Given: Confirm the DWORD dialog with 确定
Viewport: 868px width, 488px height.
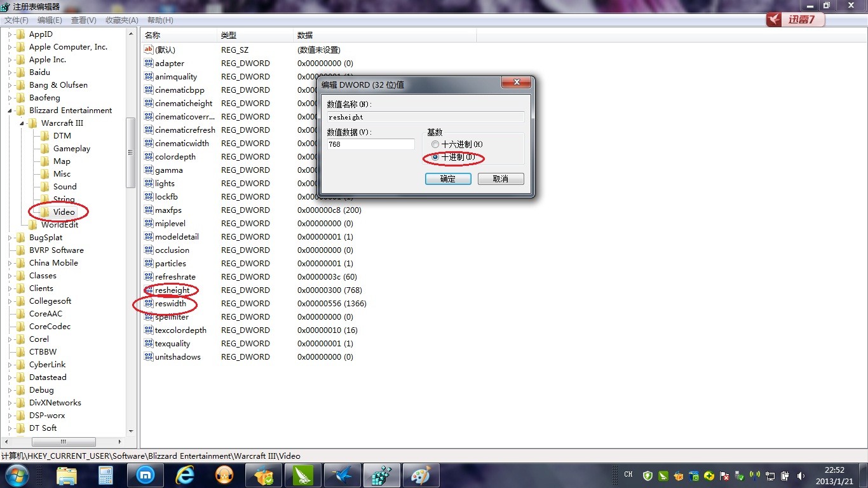Looking at the screenshot, I should pos(448,179).
